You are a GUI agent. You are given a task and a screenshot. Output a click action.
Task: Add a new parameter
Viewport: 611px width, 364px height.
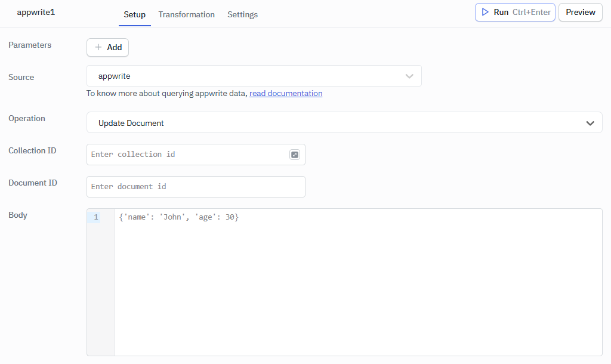click(x=108, y=48)
